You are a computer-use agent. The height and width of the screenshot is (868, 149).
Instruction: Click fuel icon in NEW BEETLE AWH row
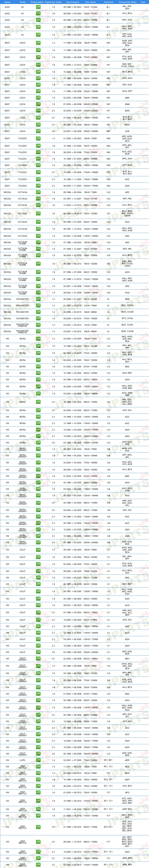pyautogui.click(x=38, y=779)
